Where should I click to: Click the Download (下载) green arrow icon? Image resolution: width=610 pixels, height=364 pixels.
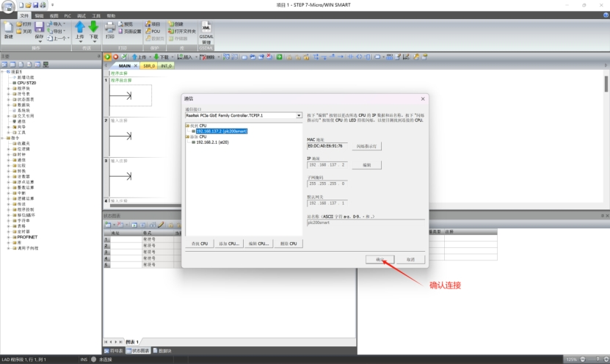(x=93, y=27)
